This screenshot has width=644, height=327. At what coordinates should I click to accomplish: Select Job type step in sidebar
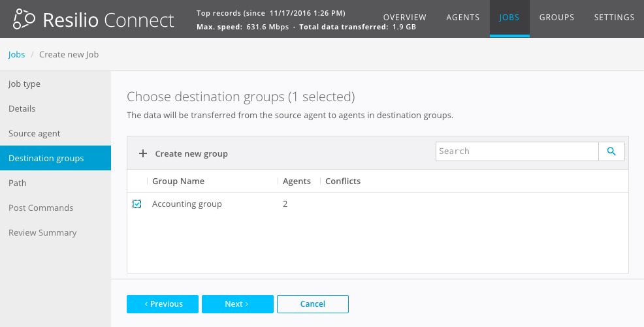pos(24,84)
